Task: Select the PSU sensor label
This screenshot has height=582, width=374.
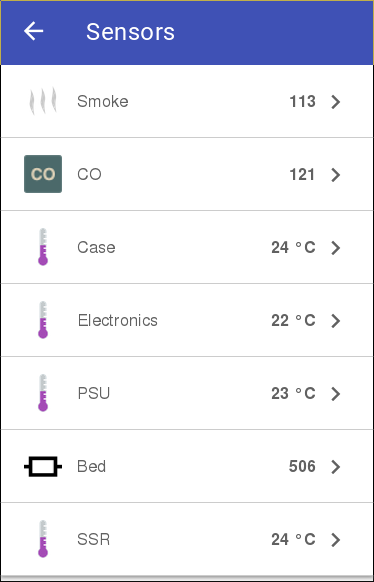Action: coord(94,393)
